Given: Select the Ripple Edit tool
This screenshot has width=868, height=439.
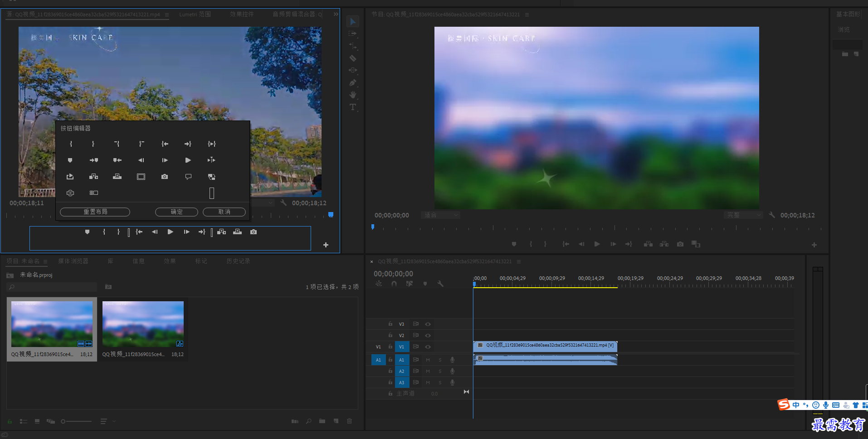Looking at the screenshot, I should [x=352, y=46].
